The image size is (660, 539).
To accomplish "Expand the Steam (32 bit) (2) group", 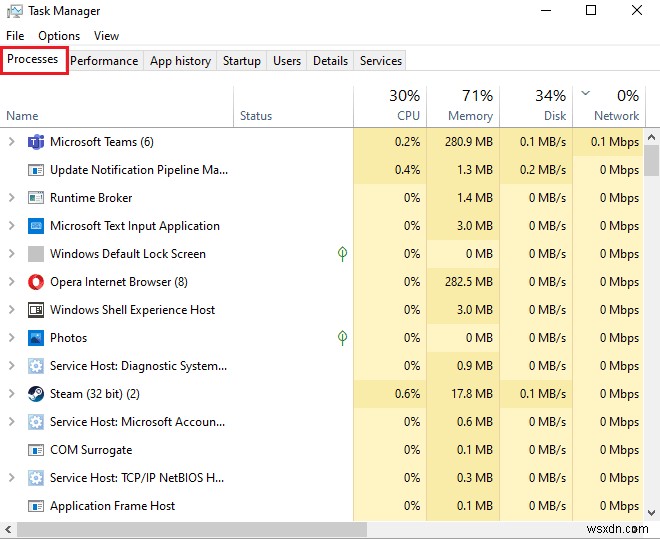I will click(x=12, y=394).
